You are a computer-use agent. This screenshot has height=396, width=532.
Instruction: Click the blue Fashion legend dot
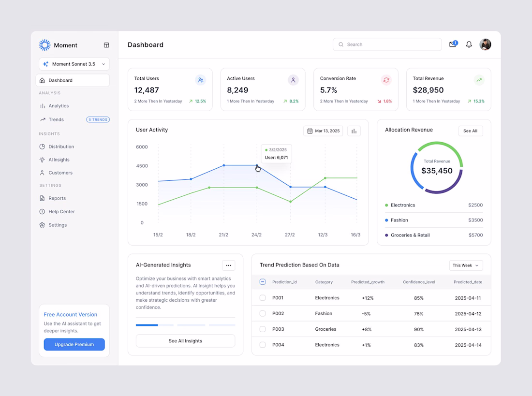386,220
